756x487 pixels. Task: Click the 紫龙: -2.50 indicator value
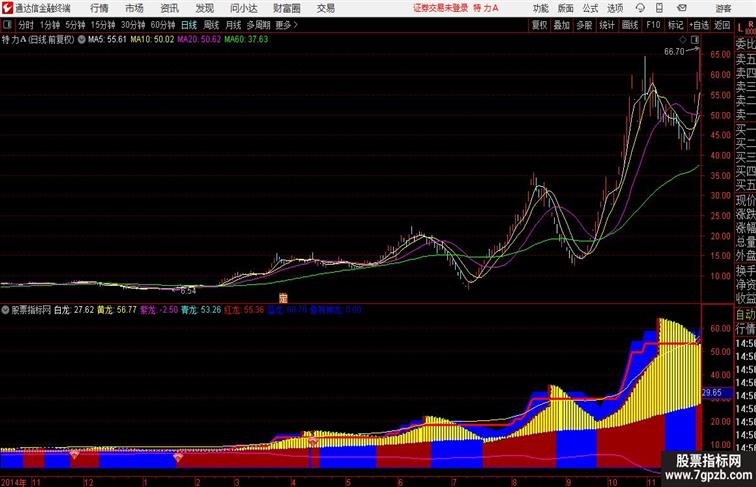[159, 310]
